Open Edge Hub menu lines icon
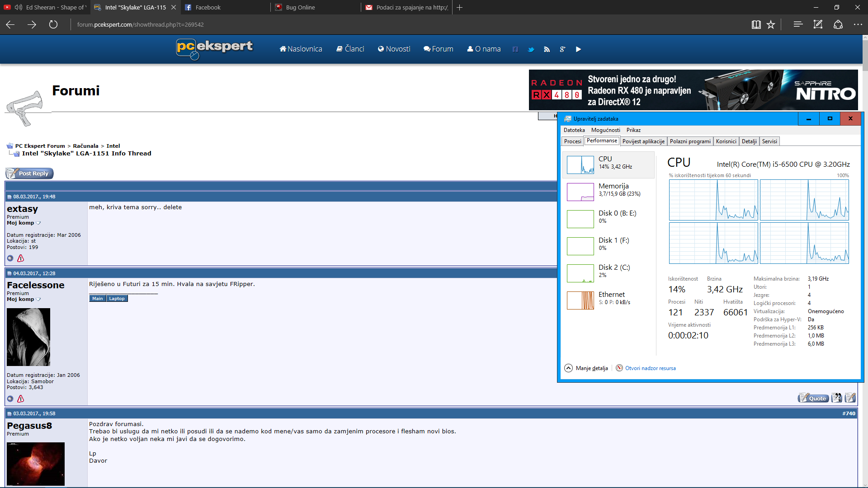The height and width of the screenshot is (488, 868). click(798, 24)
